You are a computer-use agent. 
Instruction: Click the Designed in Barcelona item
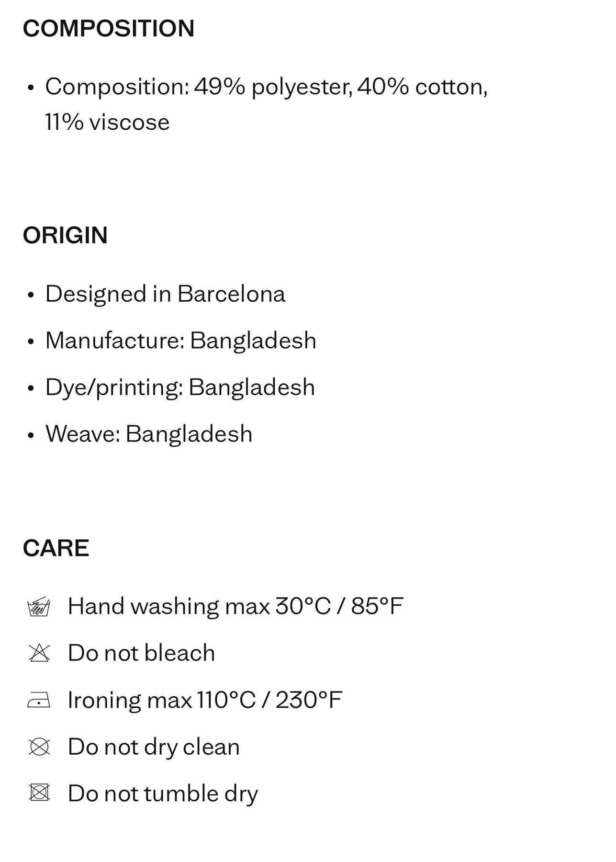(x=165, y=294)
